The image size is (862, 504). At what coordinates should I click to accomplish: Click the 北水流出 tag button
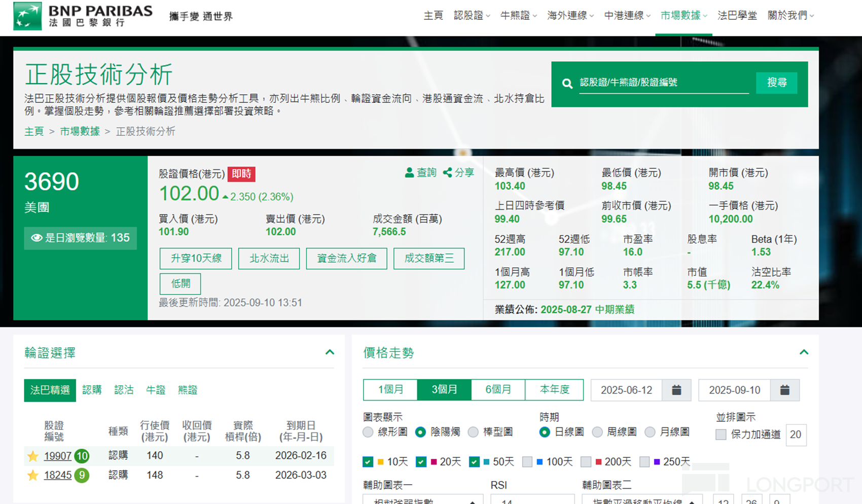tap(269, 259)
